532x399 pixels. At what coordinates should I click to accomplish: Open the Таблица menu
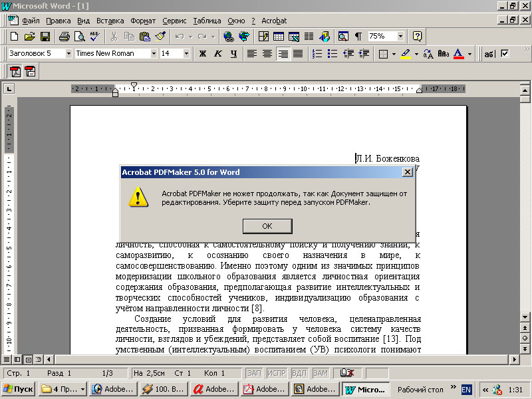point(207,21)
